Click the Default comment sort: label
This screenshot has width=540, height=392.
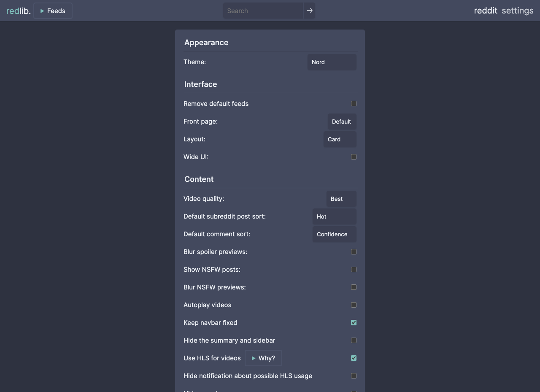[217, 234]
